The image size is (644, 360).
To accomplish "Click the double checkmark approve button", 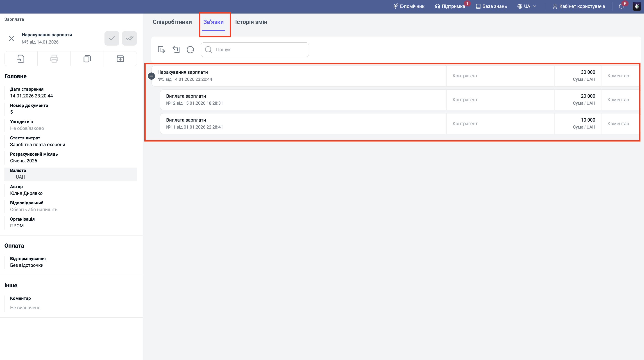I will [x=129, y=38].
